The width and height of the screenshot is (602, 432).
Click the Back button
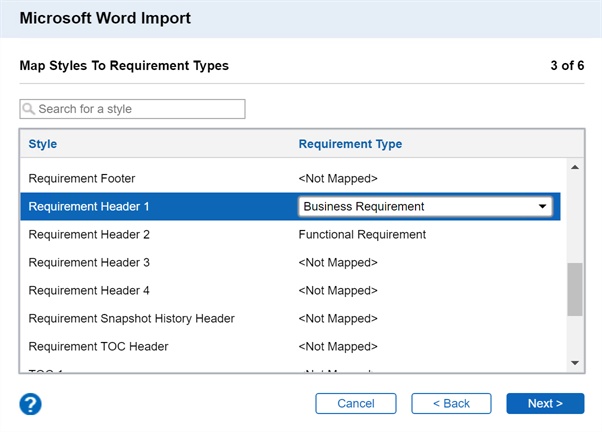point(450,403)
